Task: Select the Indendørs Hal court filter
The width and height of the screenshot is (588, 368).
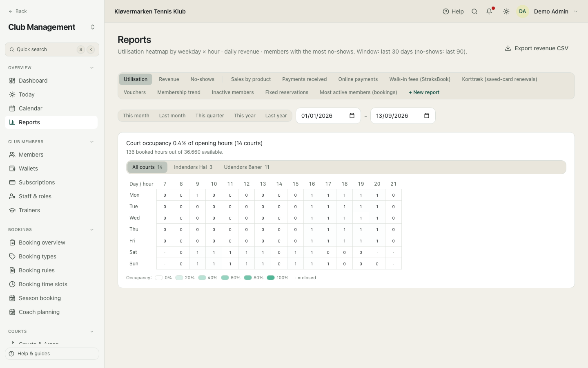Action: [193, 167]
